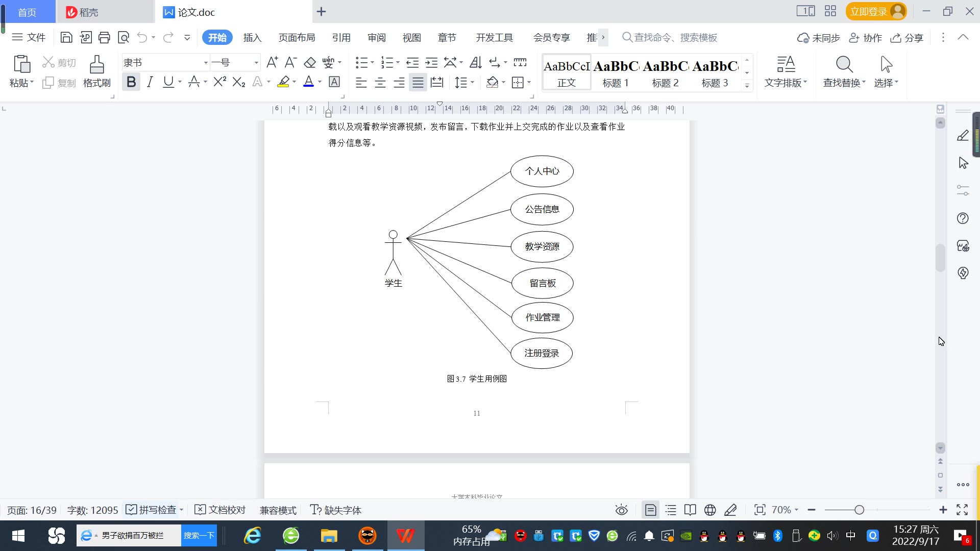The height and width of the screenshot is (551, 980).
Task: Open Find and Replace magnifier icon
Action: pos(844,64)
